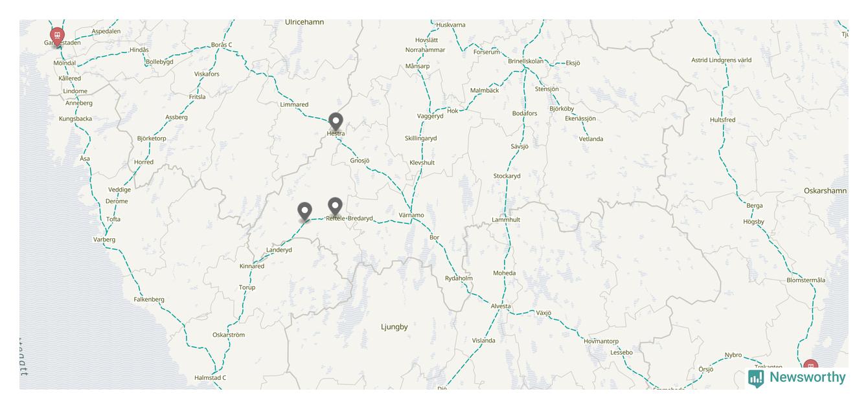The image size is (868, 409).
Task: Open the Newsworthy text link
Action: click(x=807, y=377)
